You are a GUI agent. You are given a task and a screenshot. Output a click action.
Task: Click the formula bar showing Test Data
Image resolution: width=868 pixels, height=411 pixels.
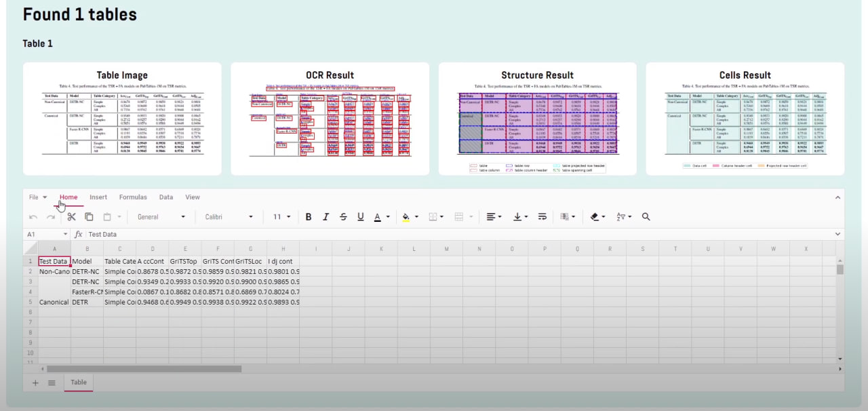tap(458, 234)
